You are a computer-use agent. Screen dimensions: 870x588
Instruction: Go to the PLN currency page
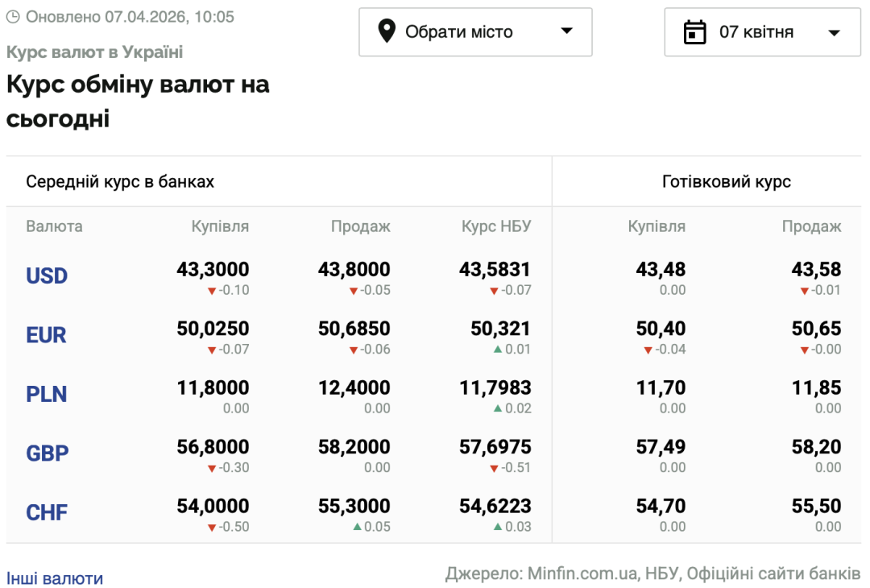point(47,395)
